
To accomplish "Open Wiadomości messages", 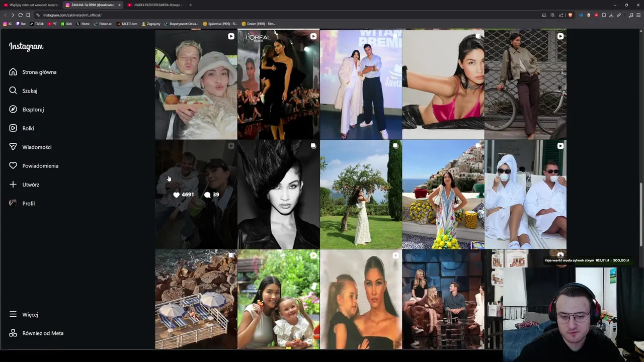I will click(30, 147).
